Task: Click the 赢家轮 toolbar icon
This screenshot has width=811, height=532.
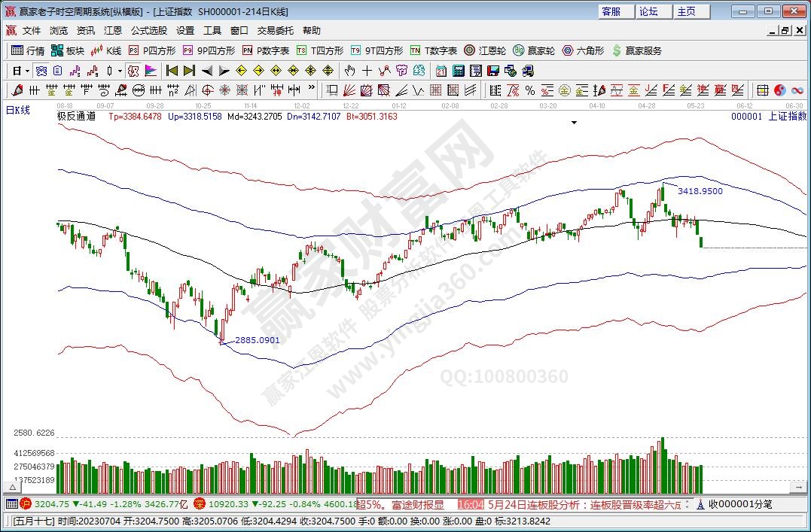Action: coord(533,50)
